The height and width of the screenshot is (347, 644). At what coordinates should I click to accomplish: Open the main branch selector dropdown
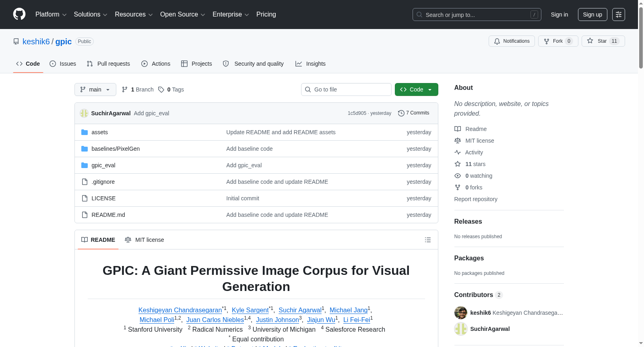coord(95,89)
